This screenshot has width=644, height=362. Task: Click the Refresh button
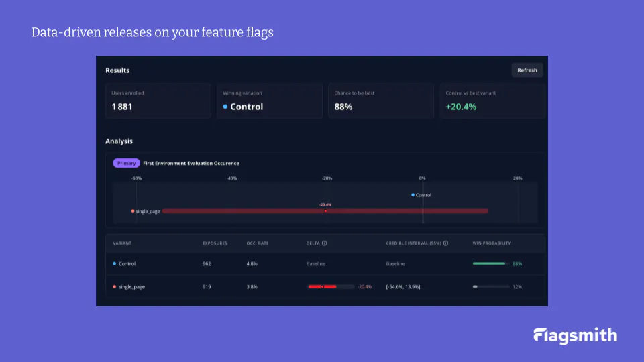(x=527, y=70)
